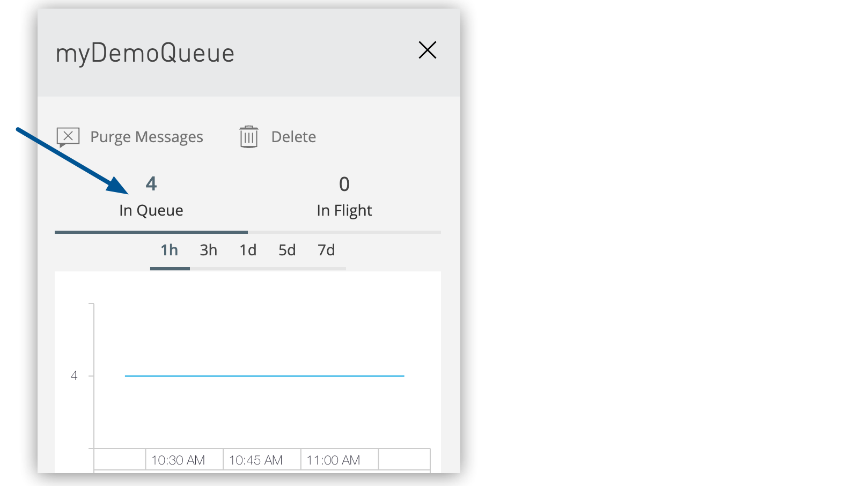Click the Delete text button
Screen dimensions: 868x486
293,137
